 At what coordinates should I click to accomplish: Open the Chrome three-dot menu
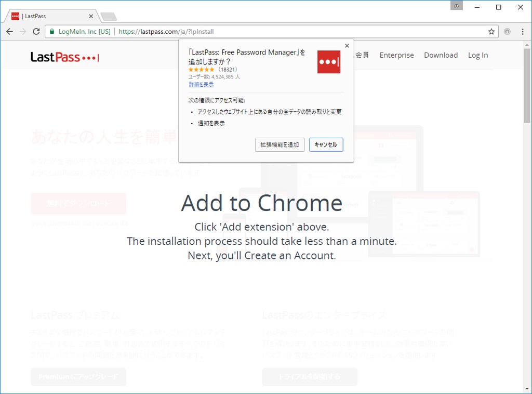click(x=523, y=32)
